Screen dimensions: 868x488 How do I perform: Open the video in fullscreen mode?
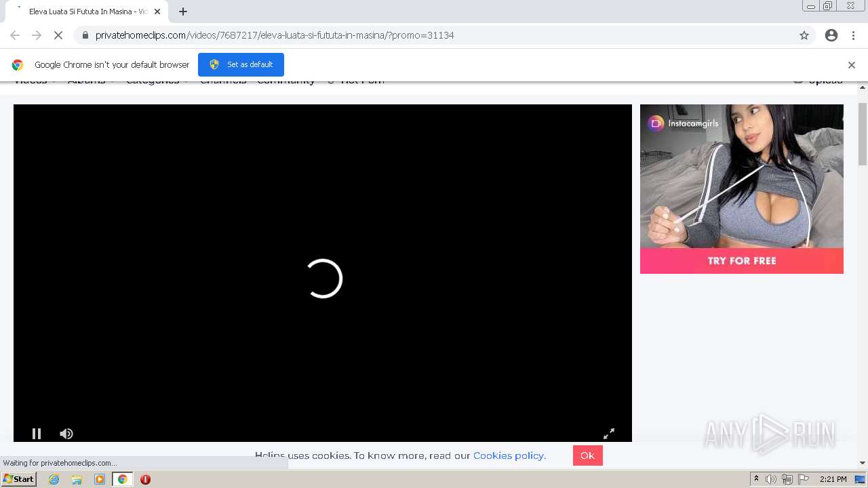point(609,434)
